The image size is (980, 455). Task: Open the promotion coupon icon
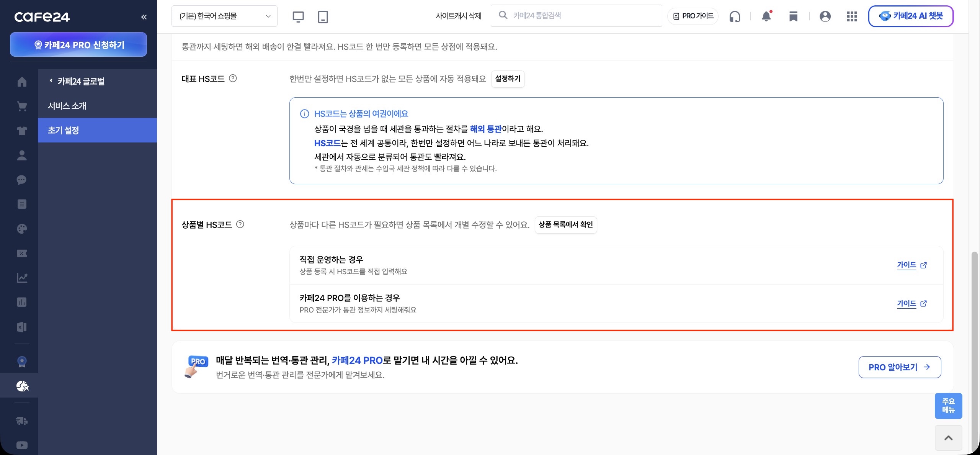[x=22, y=253]
